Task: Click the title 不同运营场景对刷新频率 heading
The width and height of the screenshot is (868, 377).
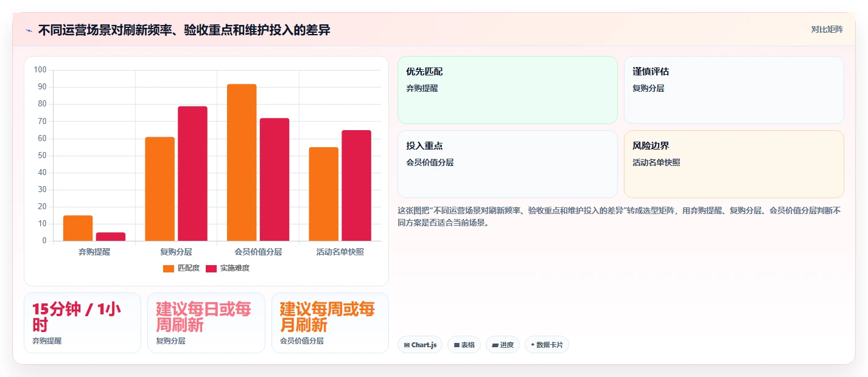Action: coord(184,30)
